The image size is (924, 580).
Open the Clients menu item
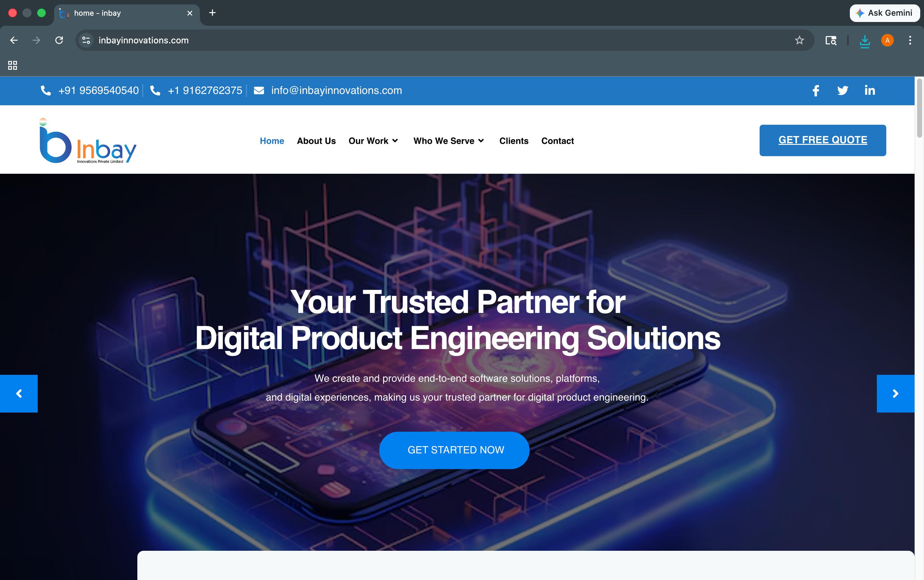[514, 141]
